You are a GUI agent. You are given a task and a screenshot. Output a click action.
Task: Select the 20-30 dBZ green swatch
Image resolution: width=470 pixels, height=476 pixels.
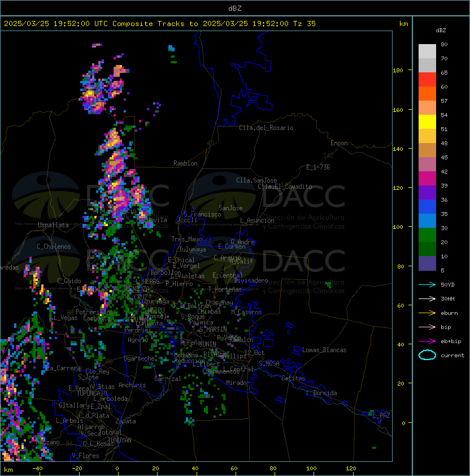pos(427,235)
